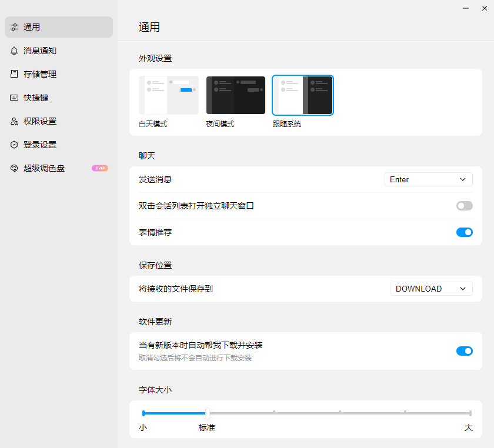This screenshot has width=494, height=448.
Task: Open the 消息通知 settings tab
Action: tap(40, 51)
